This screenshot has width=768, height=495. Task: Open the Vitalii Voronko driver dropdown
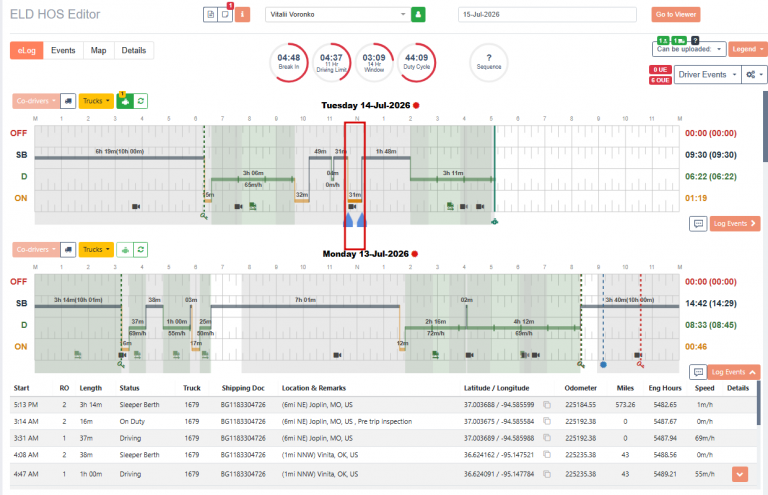[337, 15]
